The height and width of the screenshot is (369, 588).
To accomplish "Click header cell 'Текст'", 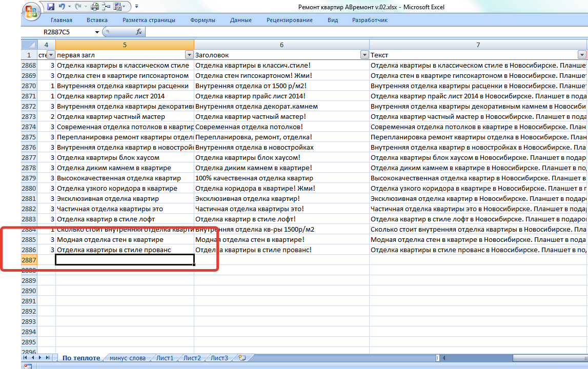I will (x=478, y=55).
